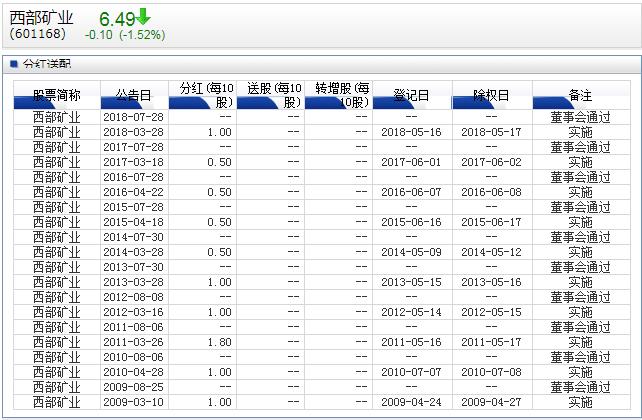Screen dimensions: 642x420
Task: Click ex-rights date 2014-05-12
Action: tap(491, 252)
